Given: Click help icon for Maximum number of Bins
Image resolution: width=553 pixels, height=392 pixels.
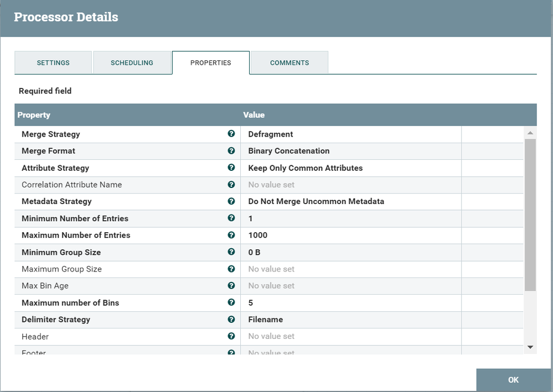Looking at the screenshot, I should [231, 302].
